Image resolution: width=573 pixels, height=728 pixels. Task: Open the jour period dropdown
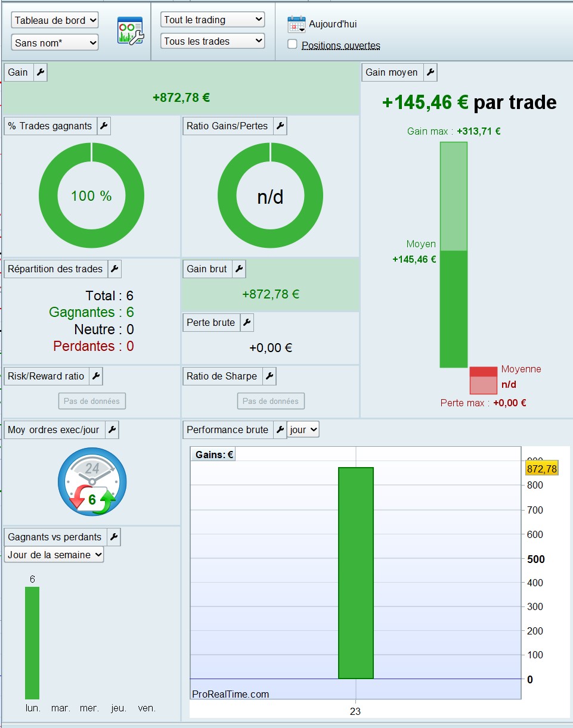click(303, 430)
